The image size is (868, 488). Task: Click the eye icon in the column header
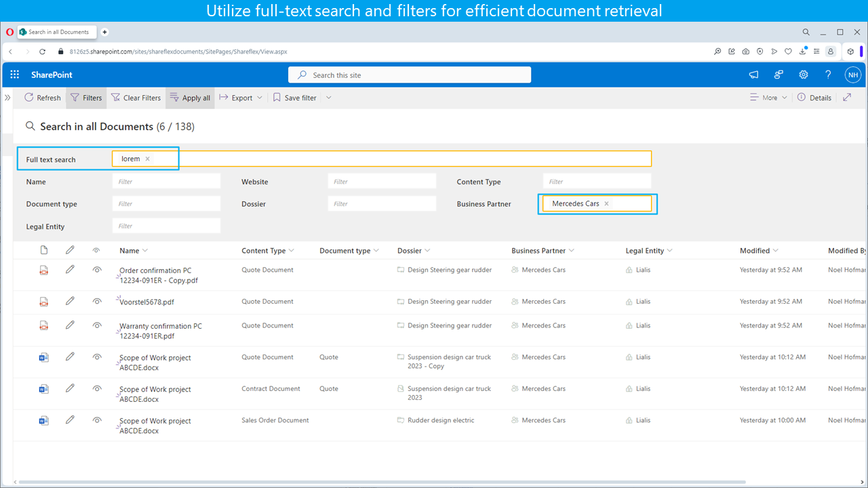96,251
